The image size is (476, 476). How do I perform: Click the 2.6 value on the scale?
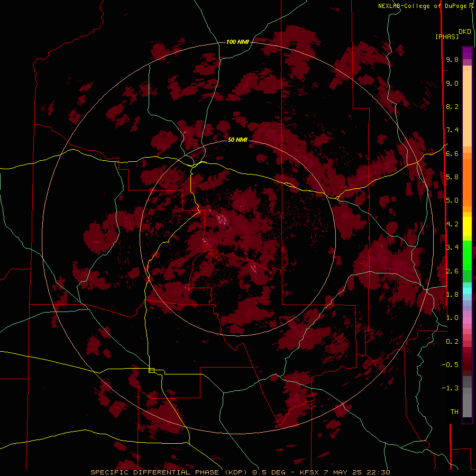point(452,271)
